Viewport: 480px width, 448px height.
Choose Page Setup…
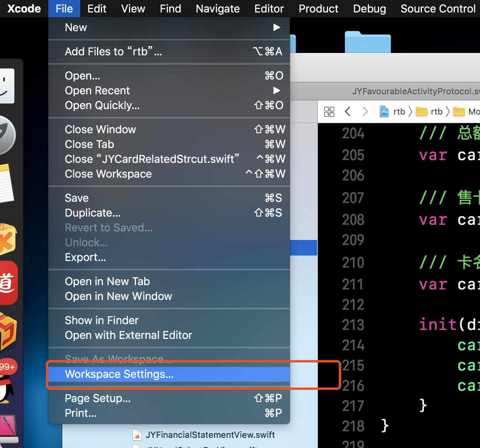pos(169,398)
